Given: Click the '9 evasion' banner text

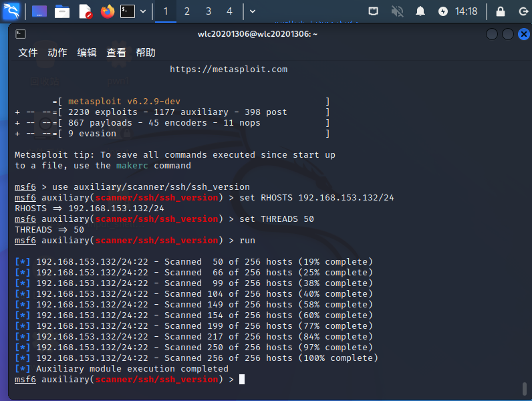Looking at the screenshot, I should click(92, 134).
